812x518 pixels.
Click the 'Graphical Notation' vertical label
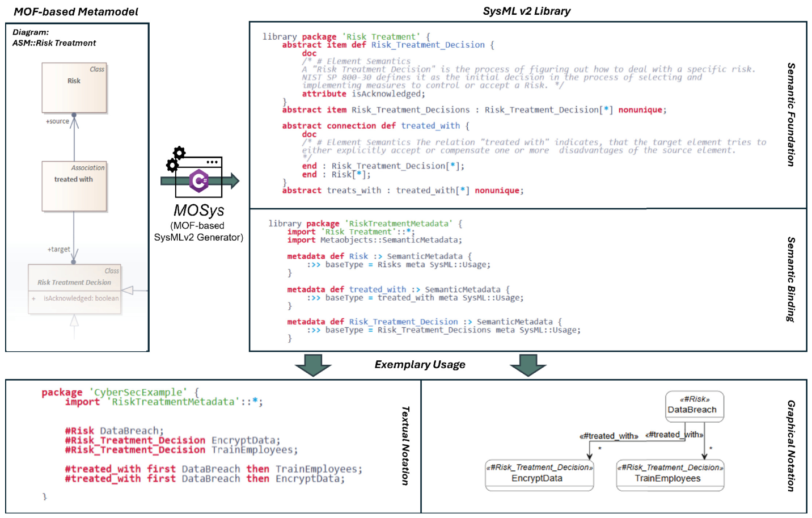[791, 446]
